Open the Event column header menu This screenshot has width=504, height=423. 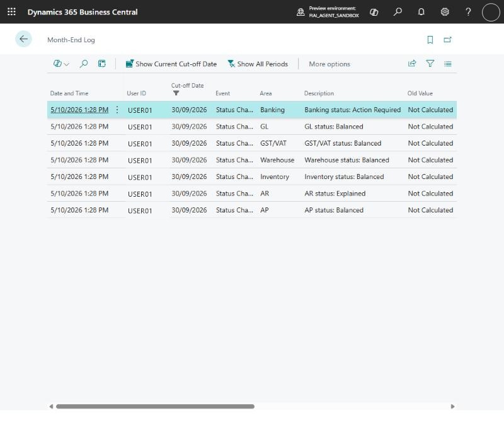click(223, 93)
